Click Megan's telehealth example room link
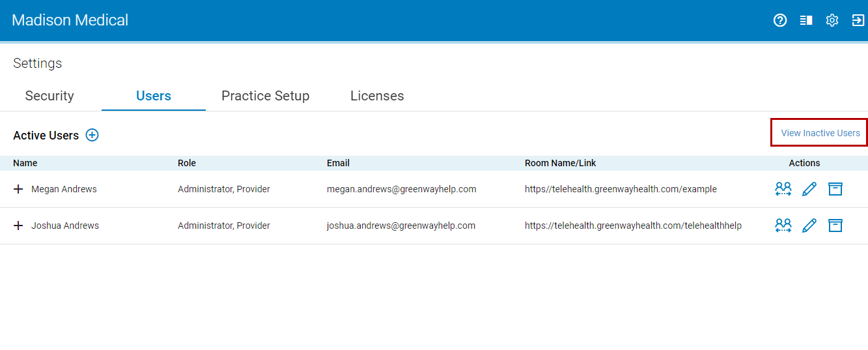This screenshot has width=868, height=350. click(621, 189)
